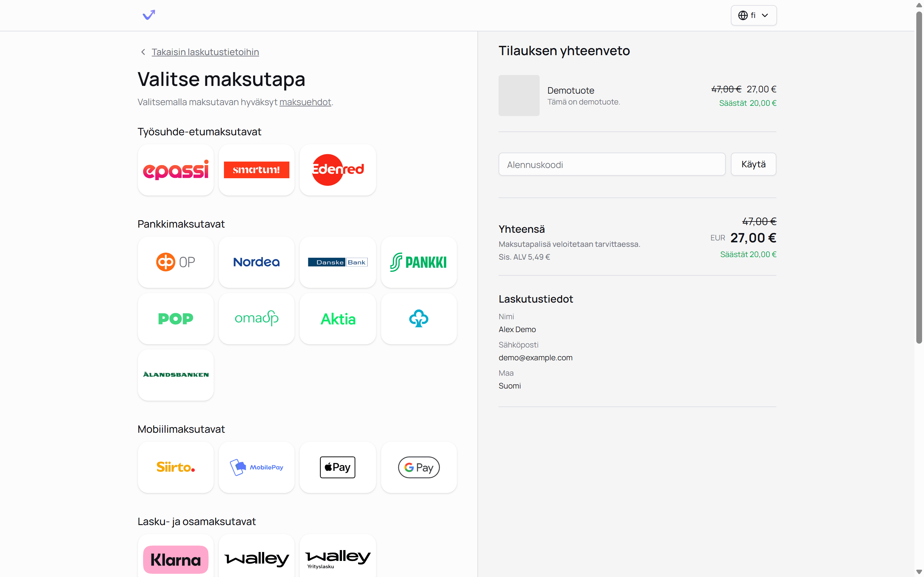Select Danske Bank payment tile
924x577 pixels.
(x=338, y=262)
